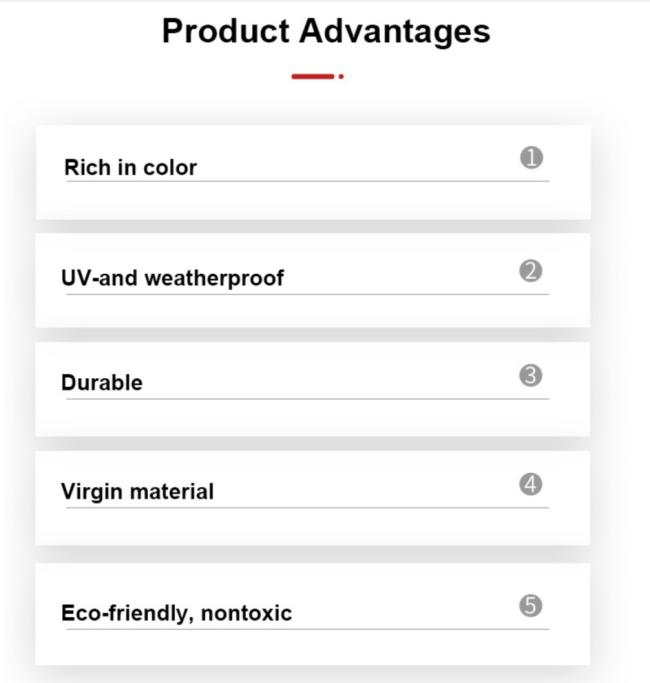Click the "Virgin material" label
The width and height of the screenshot is (650, 683).
click(137, 492)
